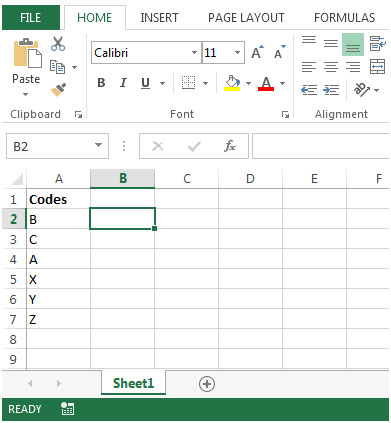The height and width of the screenshot is (423, 391).
Task: Expand the Calibri font name dropdown
Action: click(194, 53)
